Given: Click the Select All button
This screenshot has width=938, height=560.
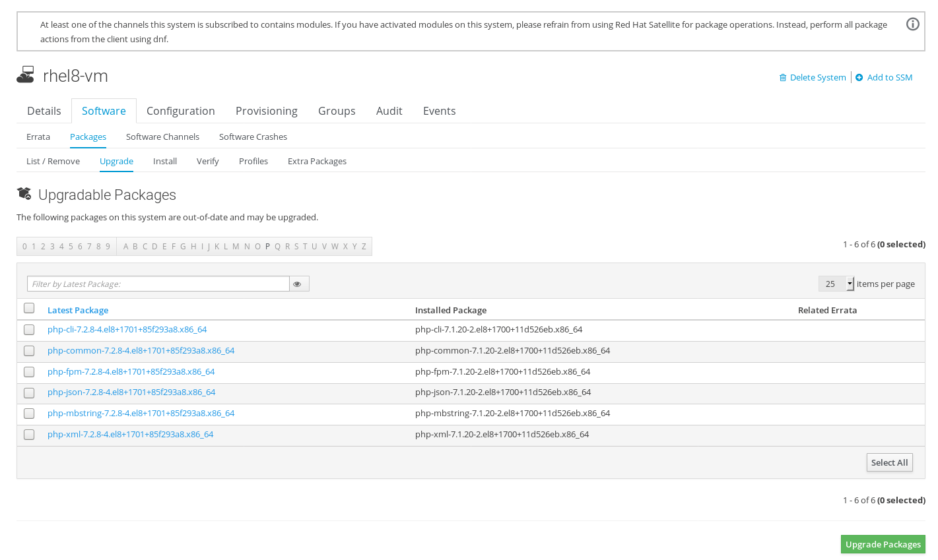Looking at the screenshot, I should click(x=889, y=463).
